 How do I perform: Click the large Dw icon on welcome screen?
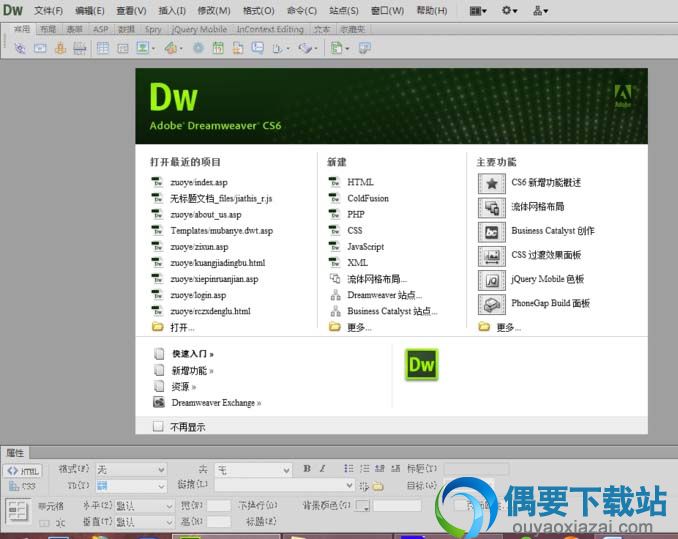click(422, 365)
